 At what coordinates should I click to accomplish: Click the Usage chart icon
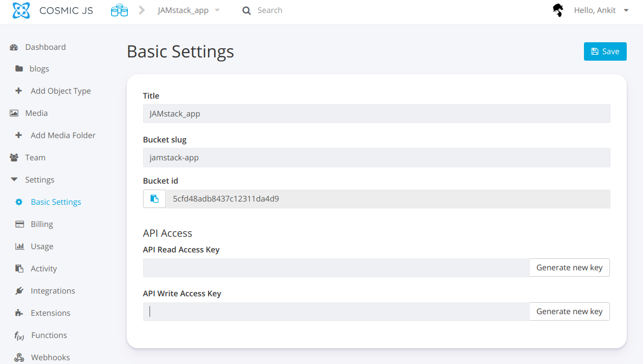(x=20, y=246)
